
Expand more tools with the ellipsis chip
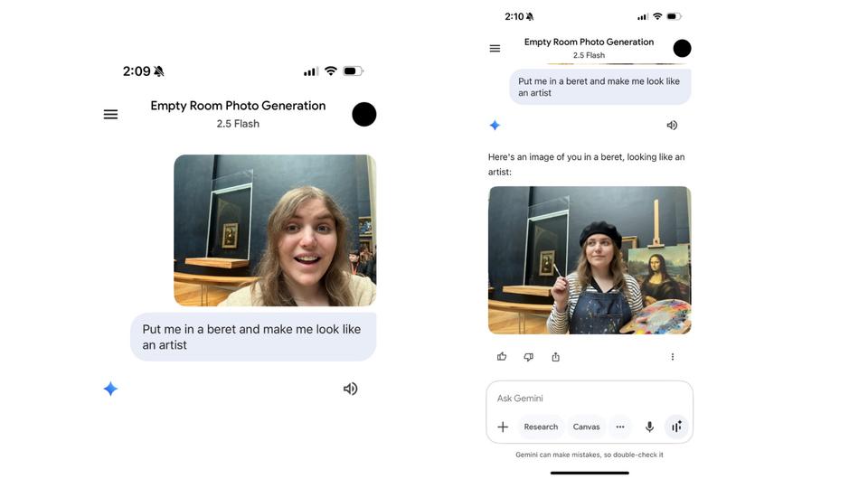(620, 427)
